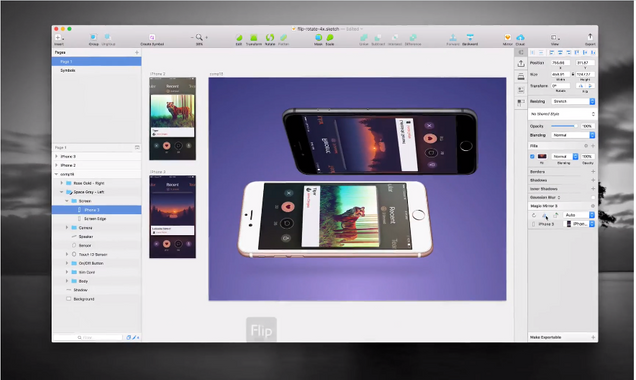The width and height of the screenshot is (636, 380).
Task: Expand the iPhone 3 artboard
Action: pyautogui.click(x=56, y=156)
